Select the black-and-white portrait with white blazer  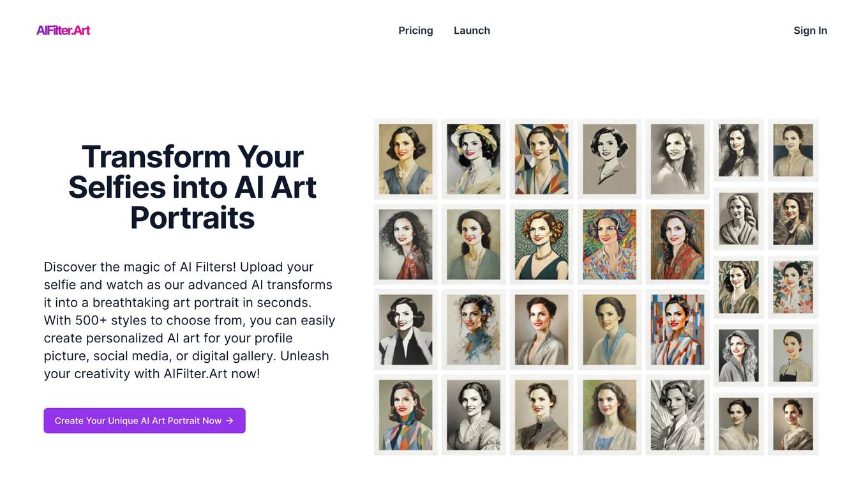click(405, 330)
